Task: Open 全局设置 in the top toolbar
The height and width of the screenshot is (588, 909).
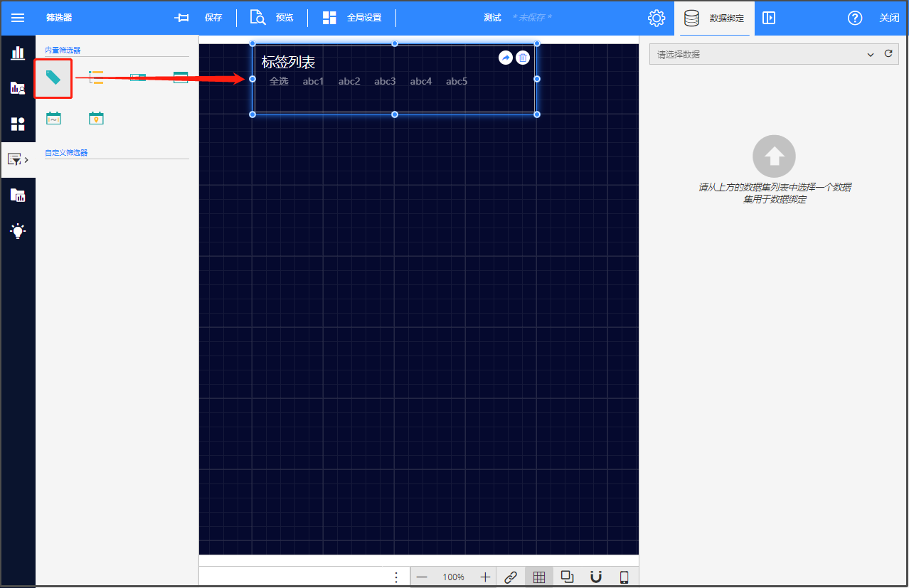Action: 352,18
